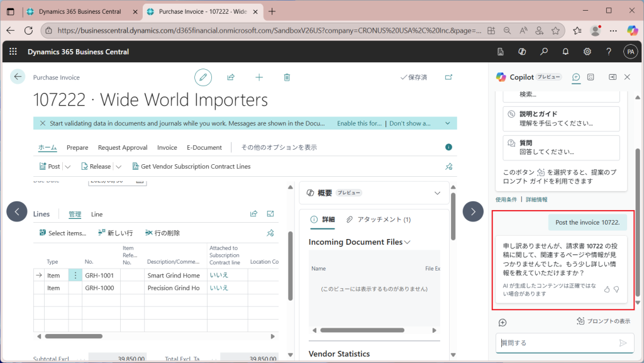Go to the next record arrow
The width and height of the screenshot is (644, 363).
click(x=473, y=211)
